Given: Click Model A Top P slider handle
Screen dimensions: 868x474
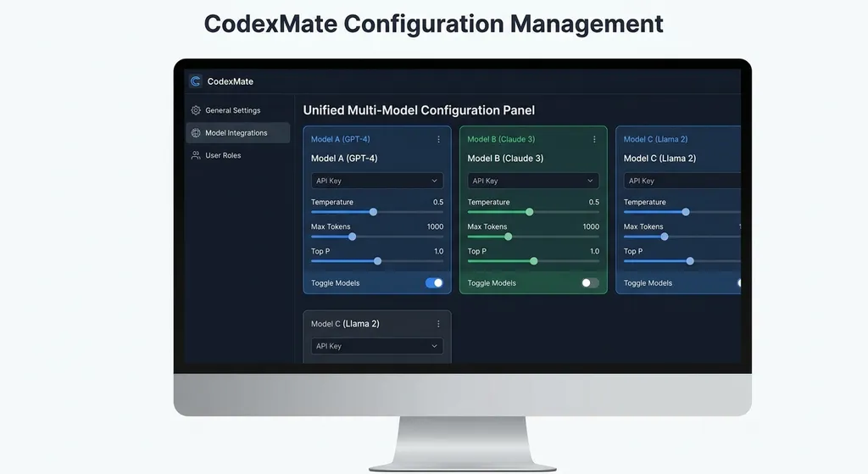Looking at the screenshot, I should tap(377, 261).
